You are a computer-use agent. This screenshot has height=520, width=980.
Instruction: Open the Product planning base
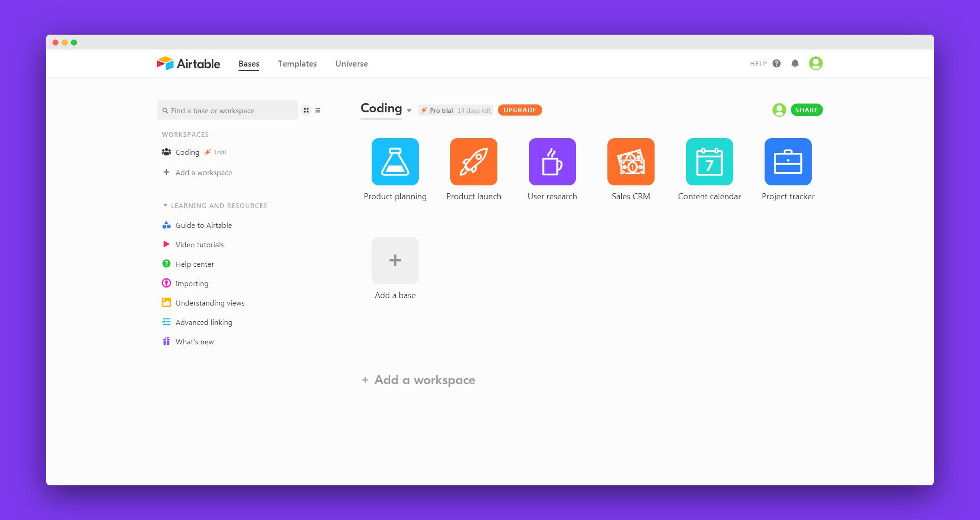[395, 162]
